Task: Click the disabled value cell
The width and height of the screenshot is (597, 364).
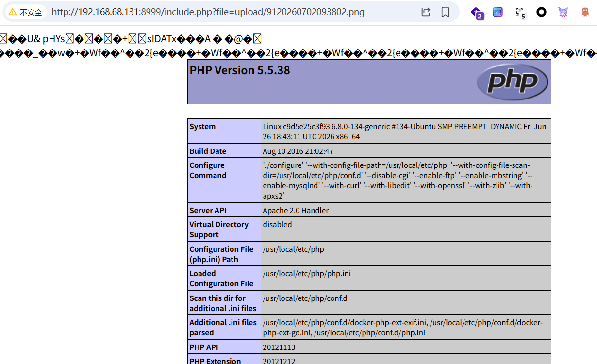Action: point(406,229)
